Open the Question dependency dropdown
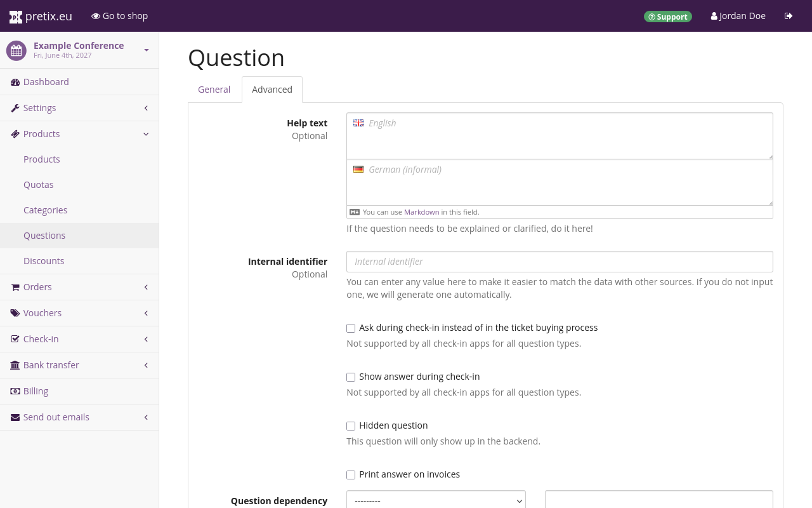 (x=436, y=501)
